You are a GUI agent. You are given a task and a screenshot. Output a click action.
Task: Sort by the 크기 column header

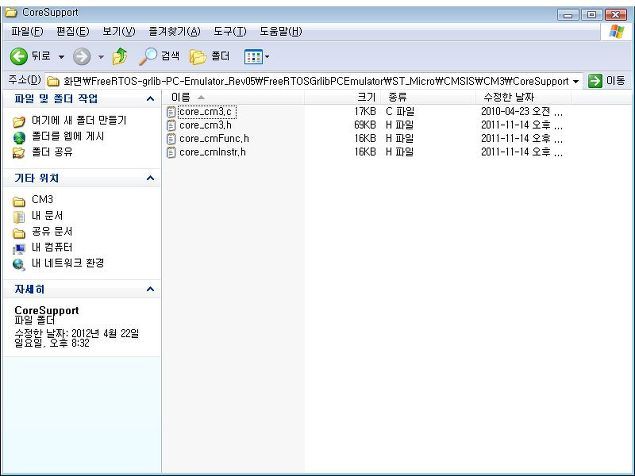[343, 97]
